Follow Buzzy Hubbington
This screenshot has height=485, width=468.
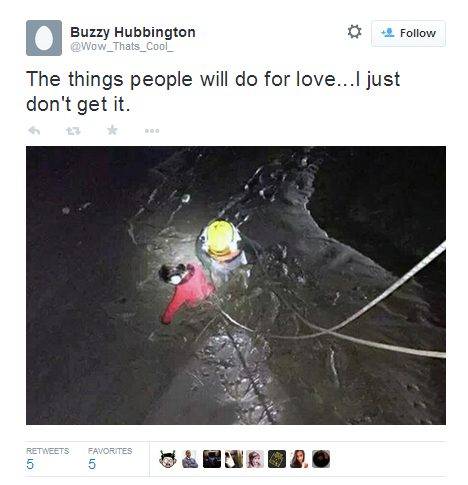point(408,33)
